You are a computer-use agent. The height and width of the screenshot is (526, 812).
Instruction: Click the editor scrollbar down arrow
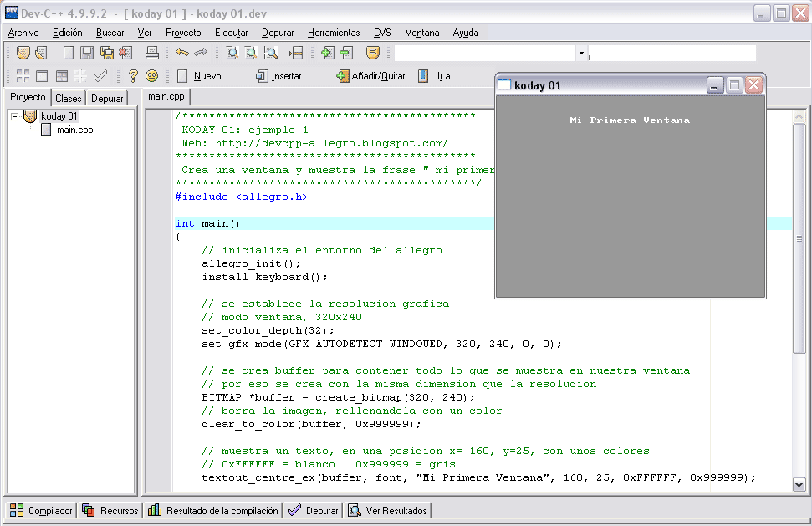click(799, 485)
